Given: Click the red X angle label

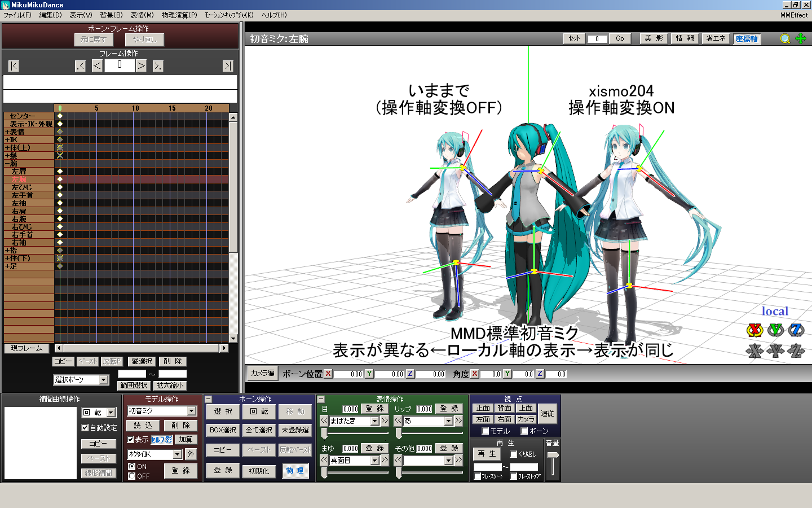Looking at the screenshot, I should click(474, 374).
